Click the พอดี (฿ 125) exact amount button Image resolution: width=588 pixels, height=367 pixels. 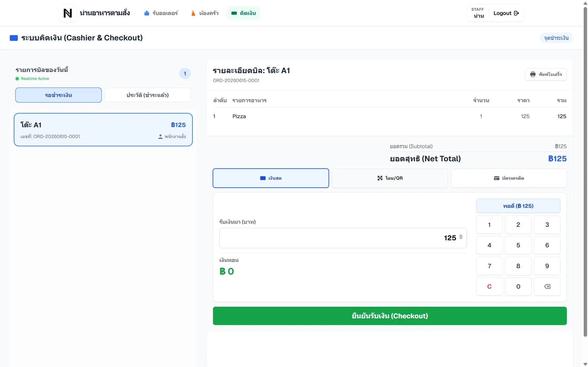pyautogui.click(x=518, y=206)
